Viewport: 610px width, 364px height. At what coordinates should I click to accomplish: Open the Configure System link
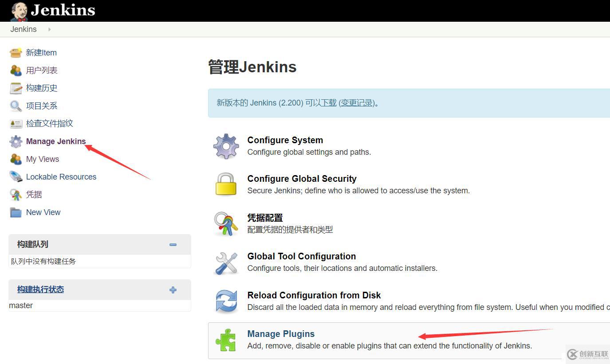(285, 140)
